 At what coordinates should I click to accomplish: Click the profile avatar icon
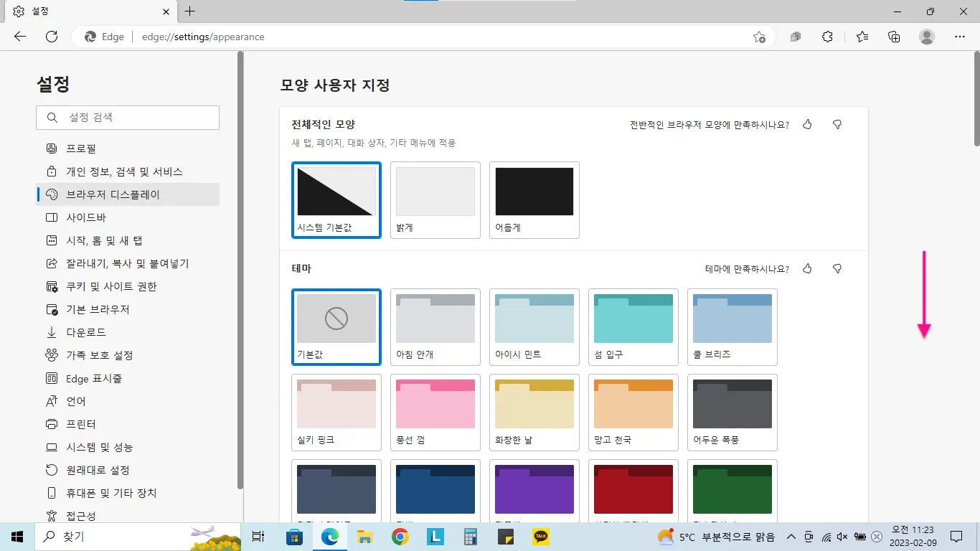click(x=927, y=37)
